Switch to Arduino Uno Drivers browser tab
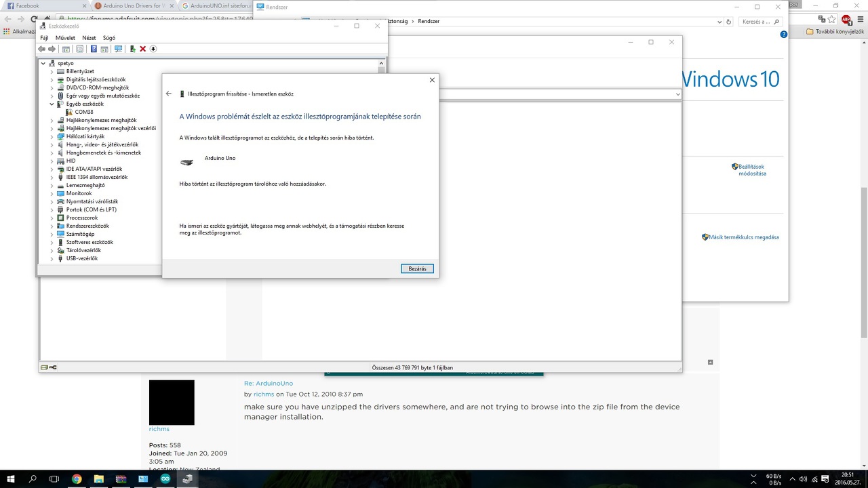The image size is (868, 488). (x=134, y=5)
